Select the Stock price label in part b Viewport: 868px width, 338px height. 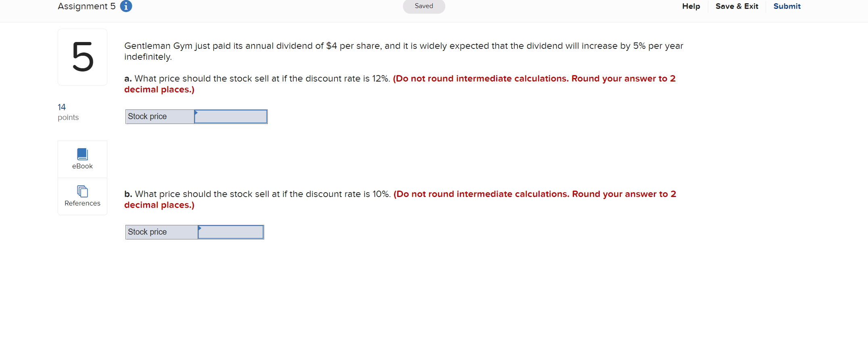[147, 232]
